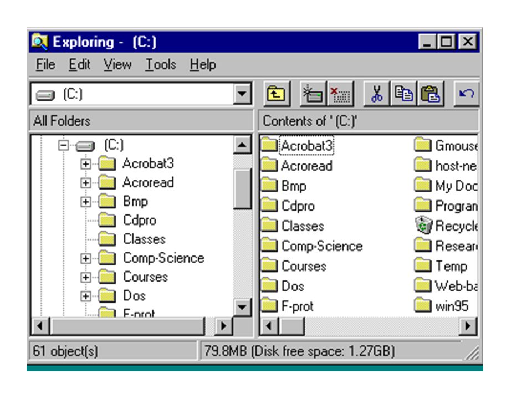Click tree pane scroll right arrow
This screenshot has height=399, width=532.
tap(224, 326)
